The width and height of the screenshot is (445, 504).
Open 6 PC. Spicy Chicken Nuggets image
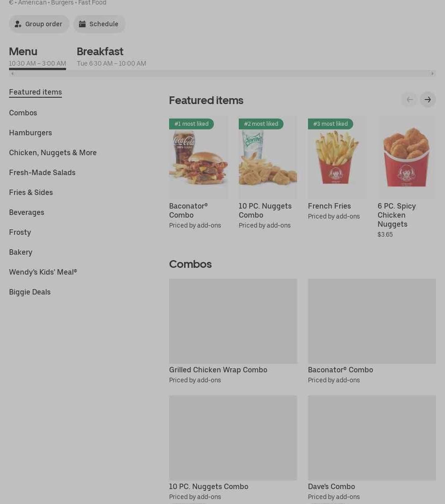click(407, 157)
